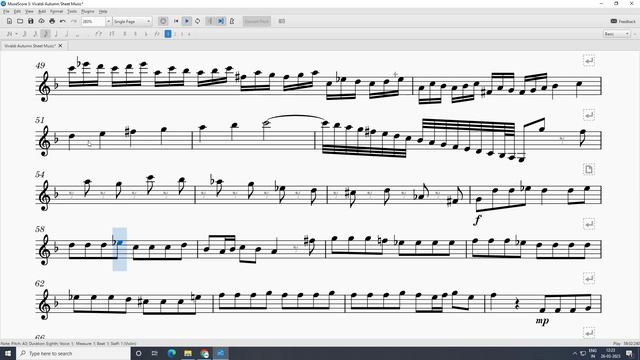Select Vivaldi Autumn Sheet Music tab
Screen dimensions: 640x360
coord(30,46)
